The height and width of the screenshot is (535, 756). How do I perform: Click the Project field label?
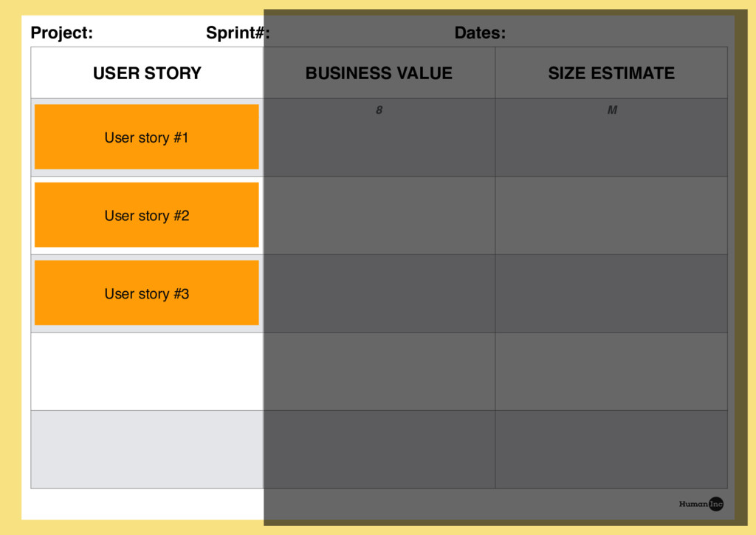62,33
